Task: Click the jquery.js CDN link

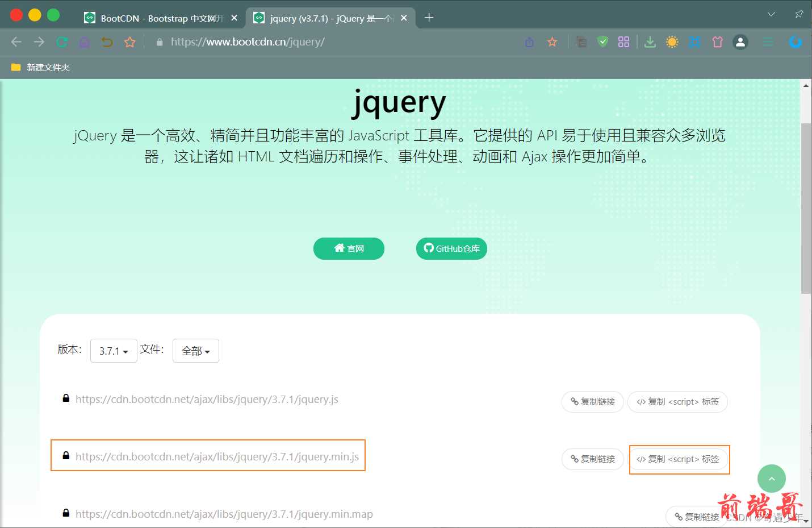Action: coord(207,399)
